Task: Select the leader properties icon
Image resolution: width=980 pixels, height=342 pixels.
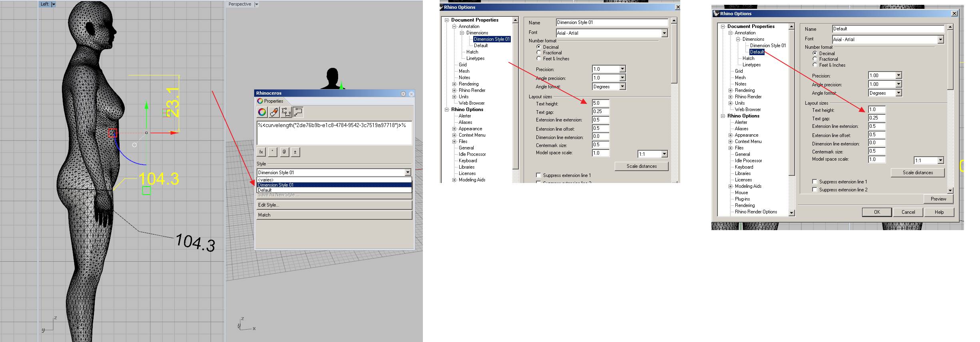Action: (x=298, y=112)
